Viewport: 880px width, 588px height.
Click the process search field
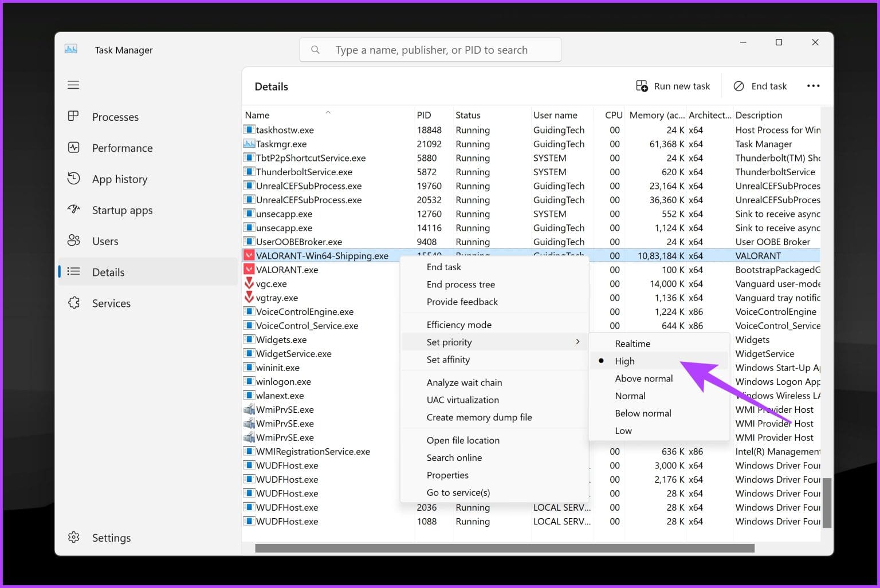(x=430, y=49)
